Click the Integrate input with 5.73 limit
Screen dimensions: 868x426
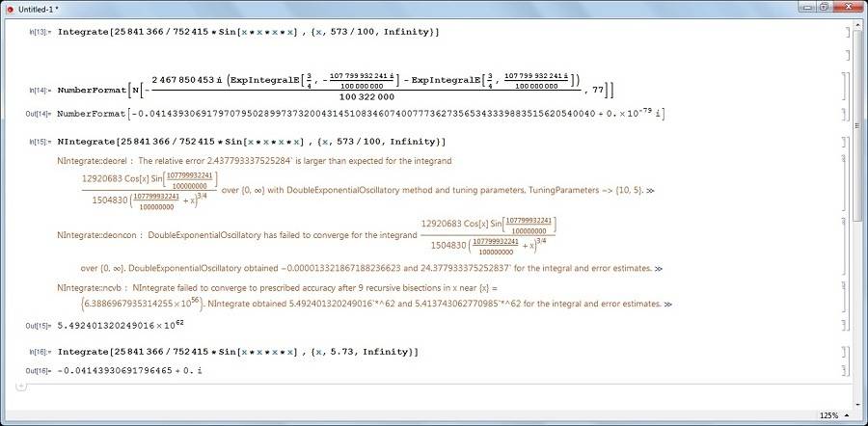pyautogui.click(x=238, y=352)
